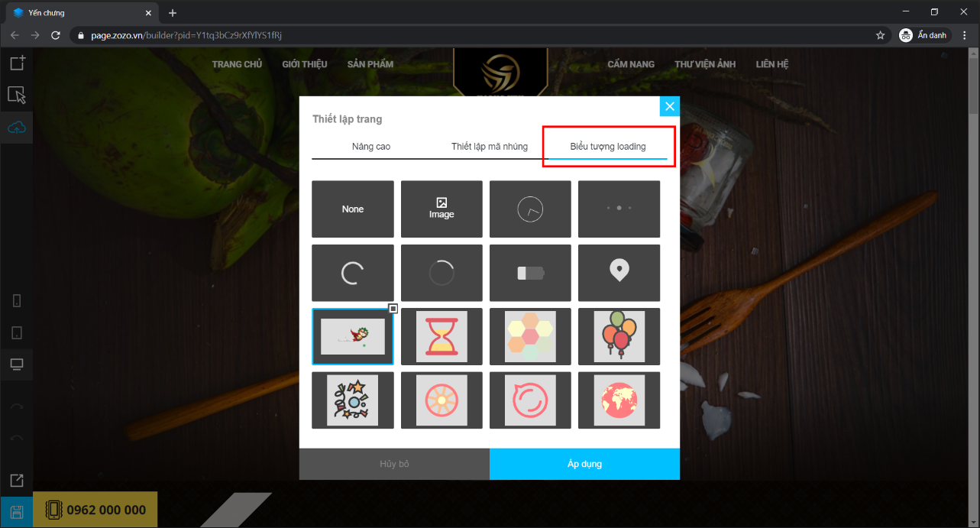Screen dimensions: 980x528
Task: Switch to desktop monitor preview icon
Action: pyautogui.click(x=17, y=364)
